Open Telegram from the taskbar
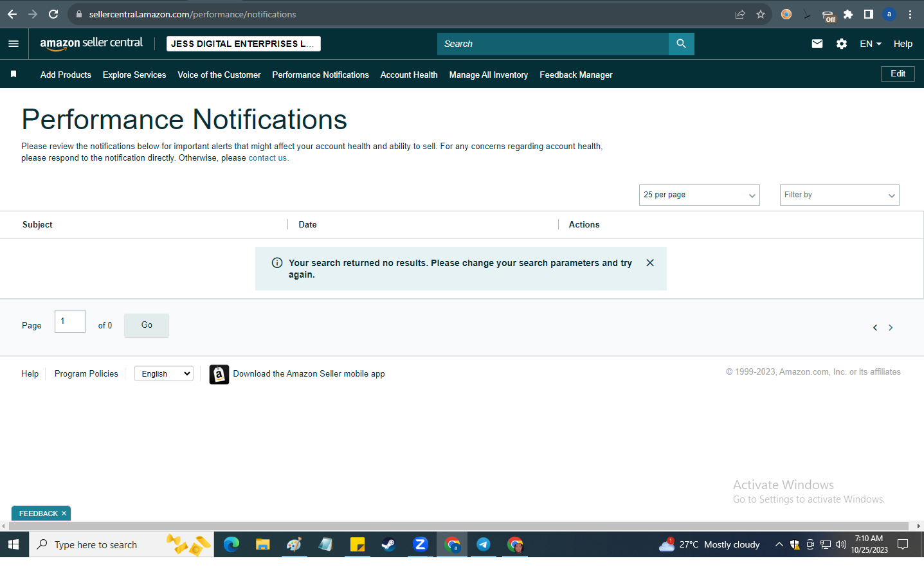 point(484,544)
